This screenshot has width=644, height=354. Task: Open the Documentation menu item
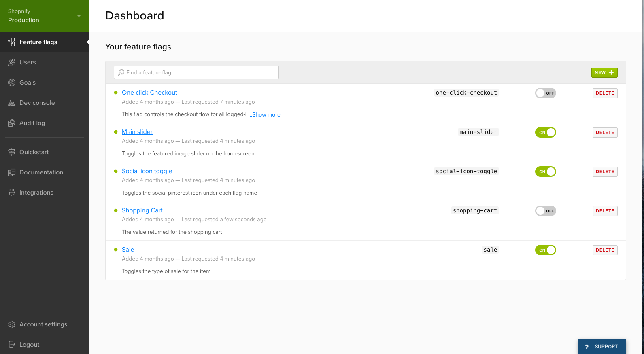click(41, 172)
